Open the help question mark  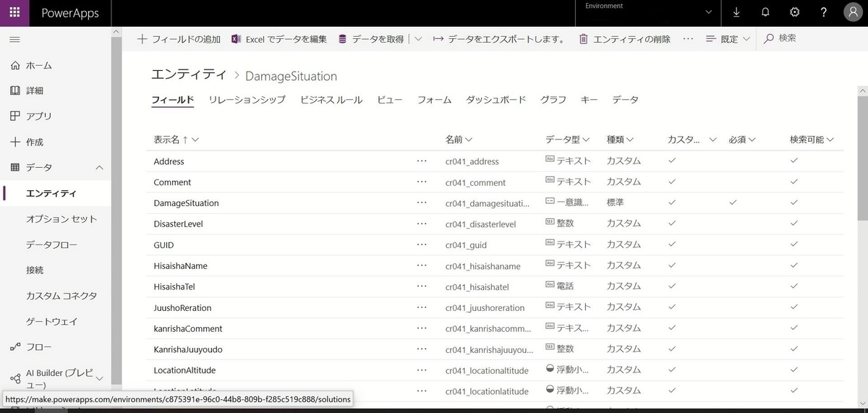824,12
